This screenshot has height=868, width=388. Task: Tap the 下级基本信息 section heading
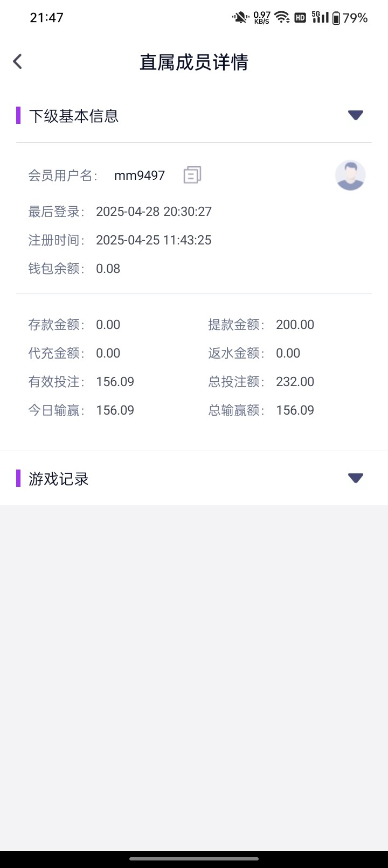click(74, 116)
